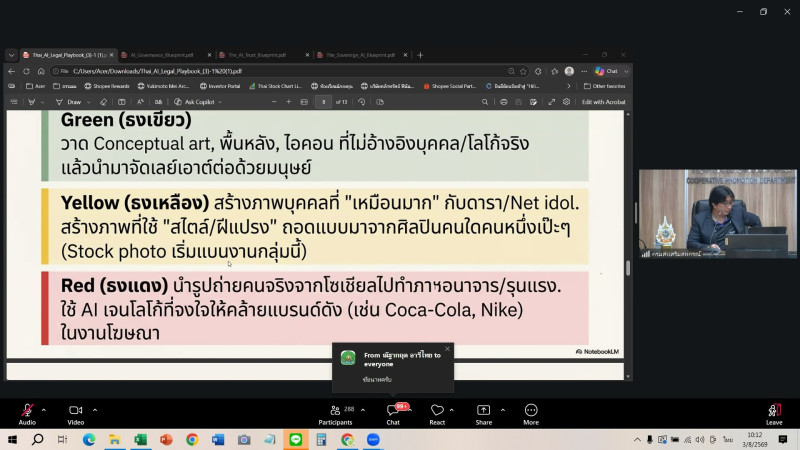Open a new browser tab
Viewport: 800px width, 450px height.
[420, 55]
